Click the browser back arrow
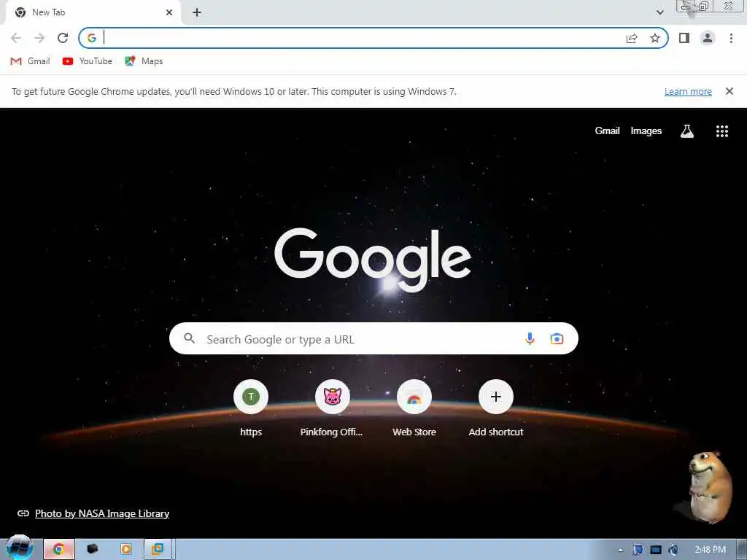The height and width of the screenshot is (560, 747). (x=16, y=38)
